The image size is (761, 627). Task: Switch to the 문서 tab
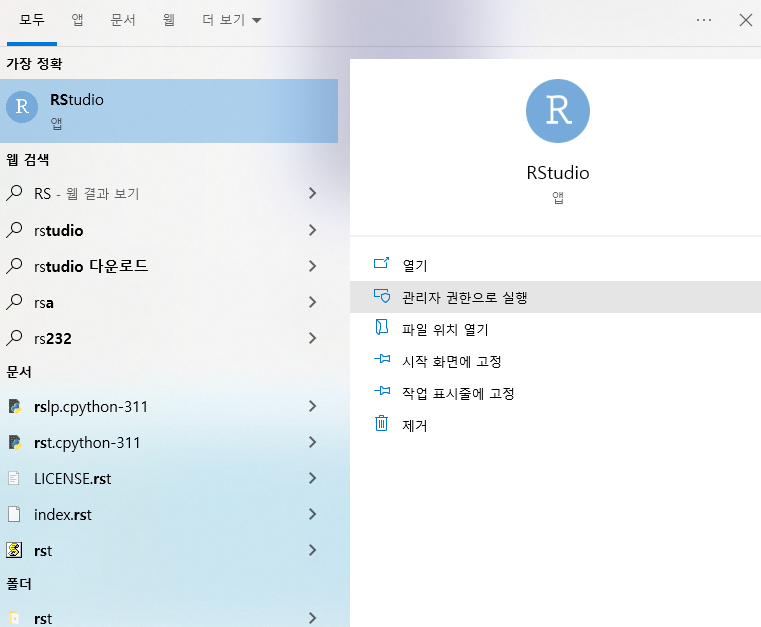(123, 20)
